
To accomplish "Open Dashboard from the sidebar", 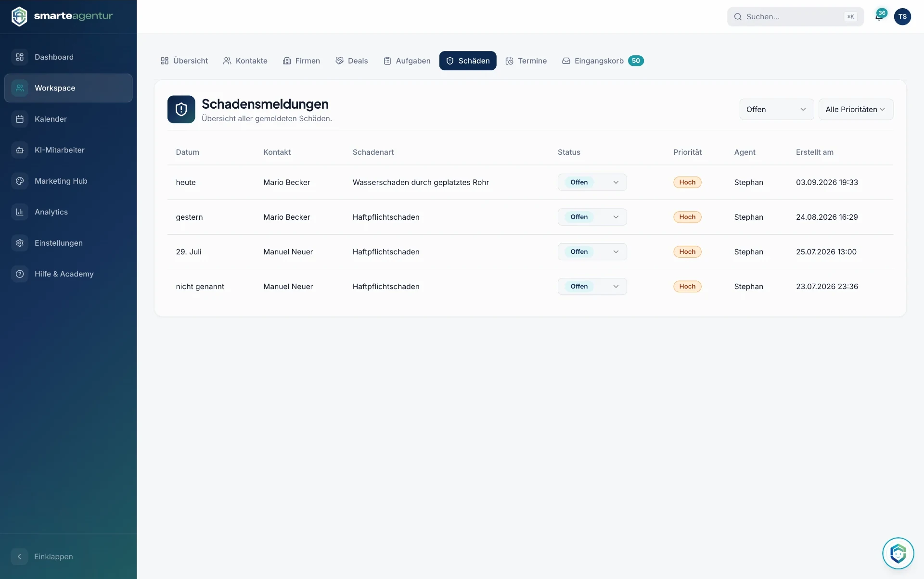I will pyautogui.click(x=68, y=57).
